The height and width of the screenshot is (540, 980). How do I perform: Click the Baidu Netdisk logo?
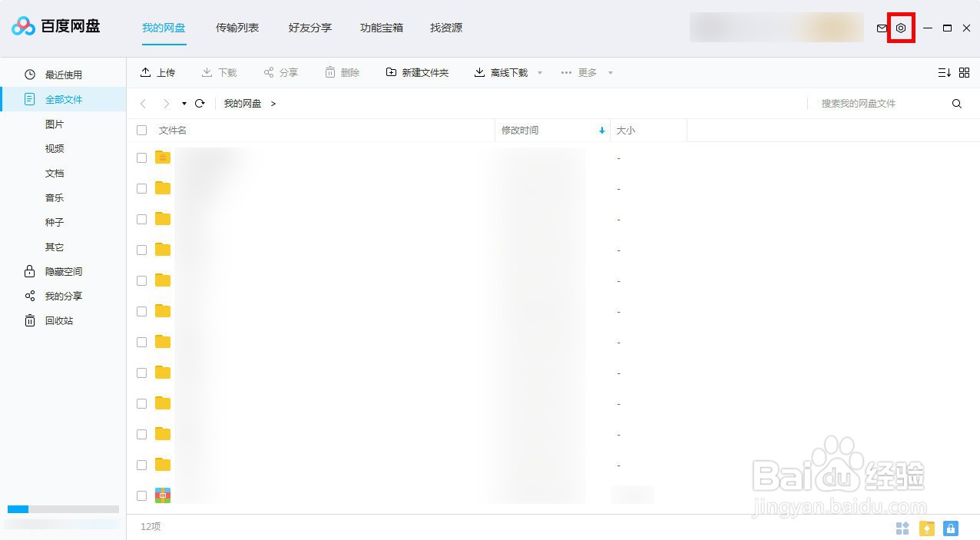click(x=58, y=26)
